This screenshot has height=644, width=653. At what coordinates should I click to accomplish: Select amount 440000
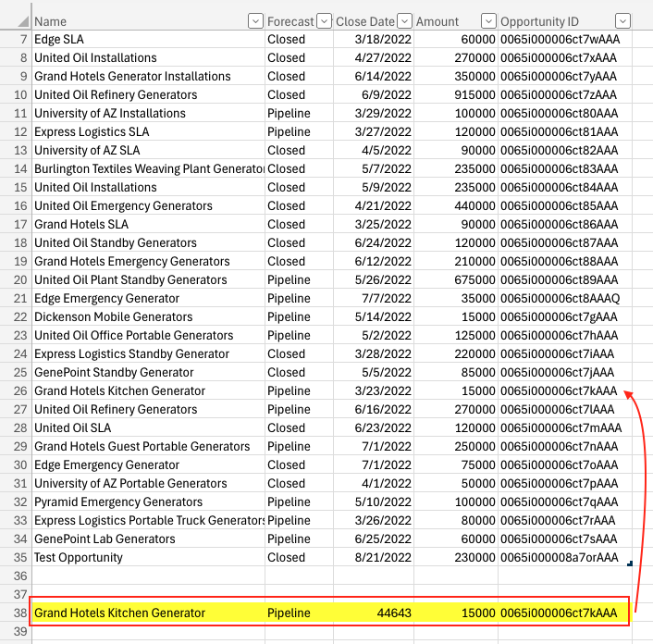(x=456, y=205)
